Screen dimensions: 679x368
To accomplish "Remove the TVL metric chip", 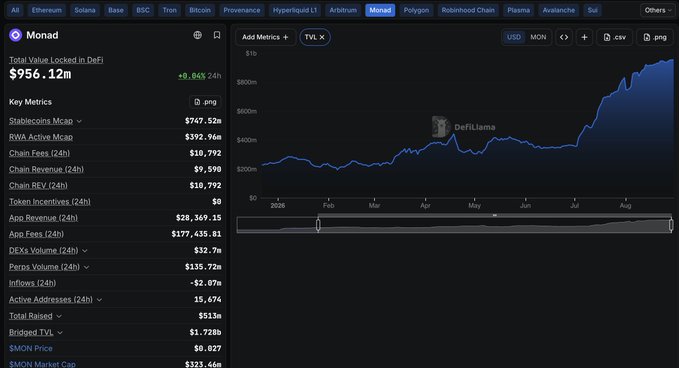I will click(x=322, y=37).
